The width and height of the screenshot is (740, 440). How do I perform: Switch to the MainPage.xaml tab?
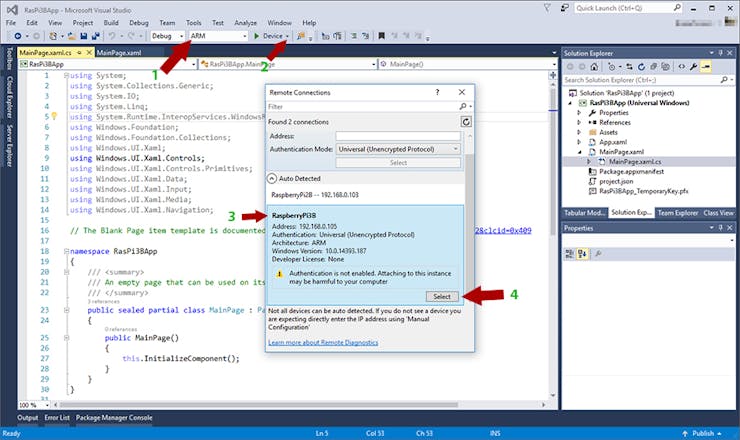pyautogui.click(x=119, y=52)
